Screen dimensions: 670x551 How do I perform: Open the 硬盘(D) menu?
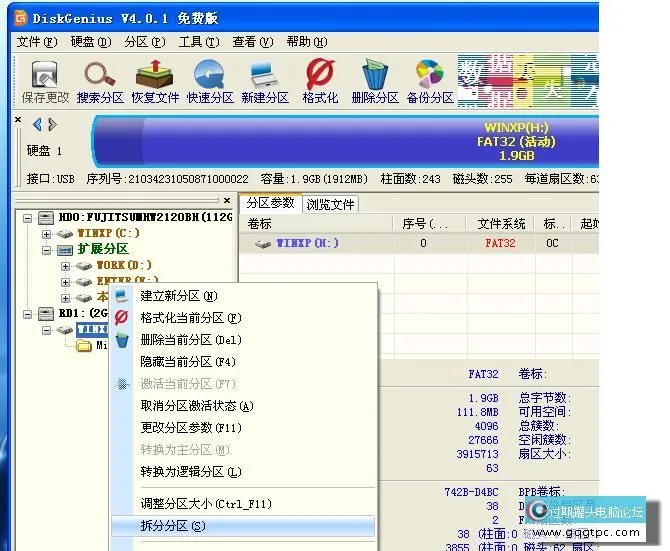[x=91, y=42]
